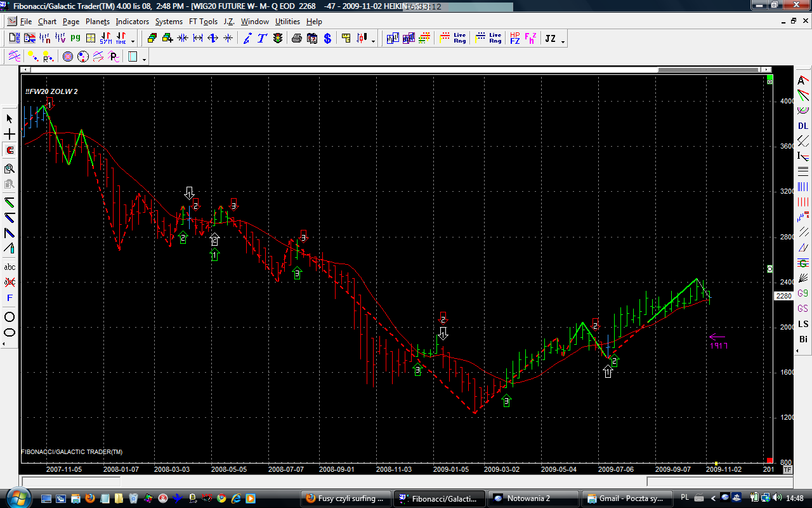
Task: Open dropdown arrow after the TIME icon
Action: point(133,41)
